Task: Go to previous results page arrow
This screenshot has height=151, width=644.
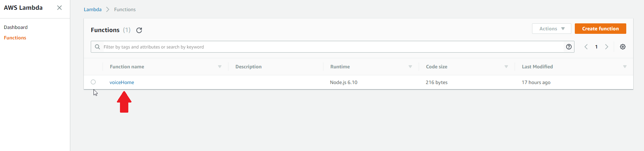Action: click(586, 47)
